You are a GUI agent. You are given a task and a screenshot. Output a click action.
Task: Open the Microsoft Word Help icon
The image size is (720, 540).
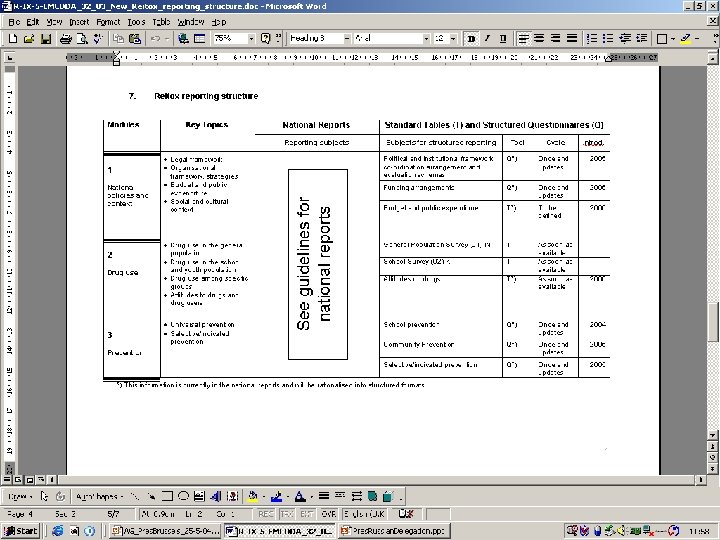(265, 39)
